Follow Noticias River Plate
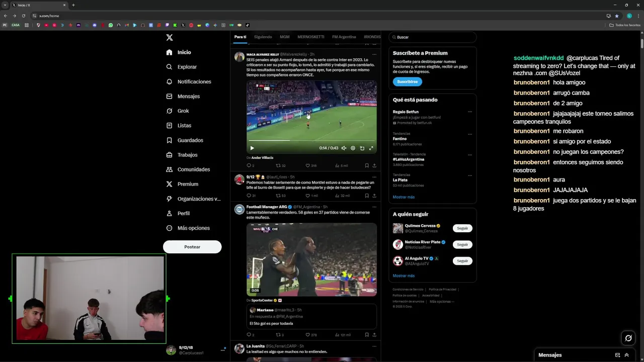 click(462, 244)
